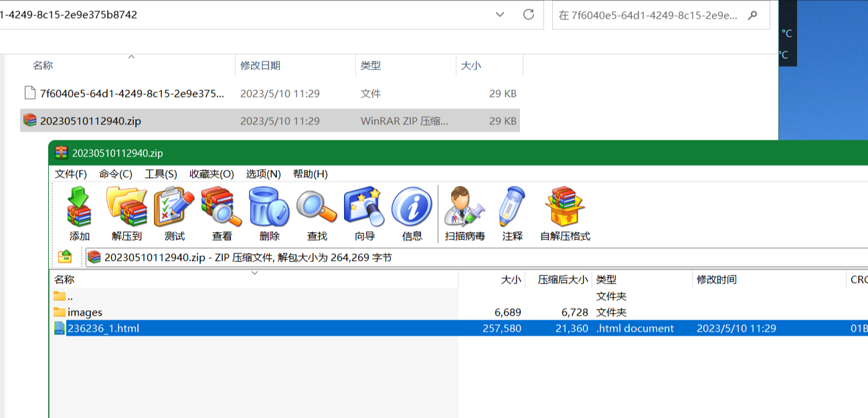The height and width of the screenshot is (418, 868).
Task: Click the View (查看) toolbar icon
Action: coord(222,207)
